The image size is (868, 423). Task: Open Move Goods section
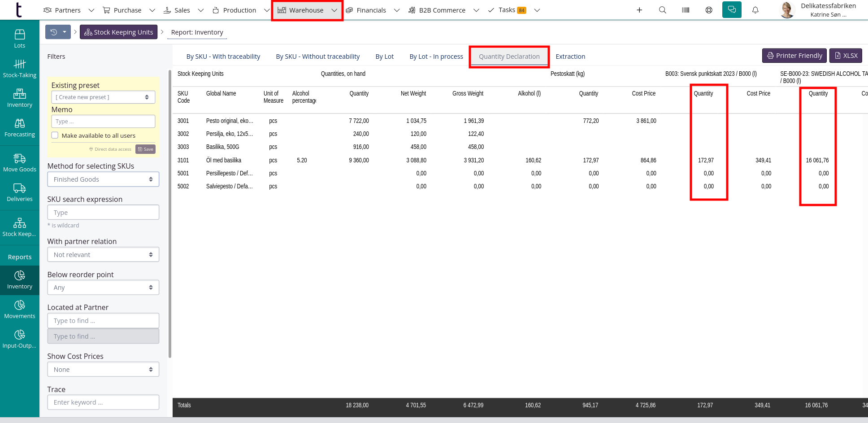(x=20, y=162)
